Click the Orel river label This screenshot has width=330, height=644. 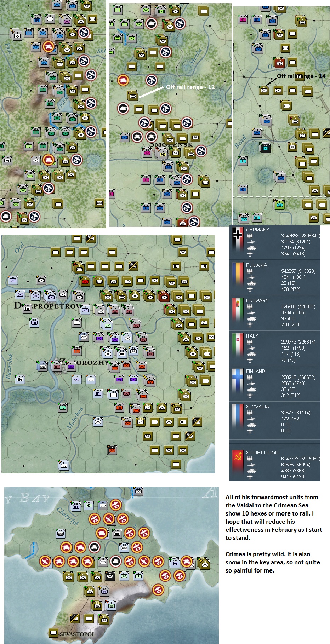click(19, 248)
